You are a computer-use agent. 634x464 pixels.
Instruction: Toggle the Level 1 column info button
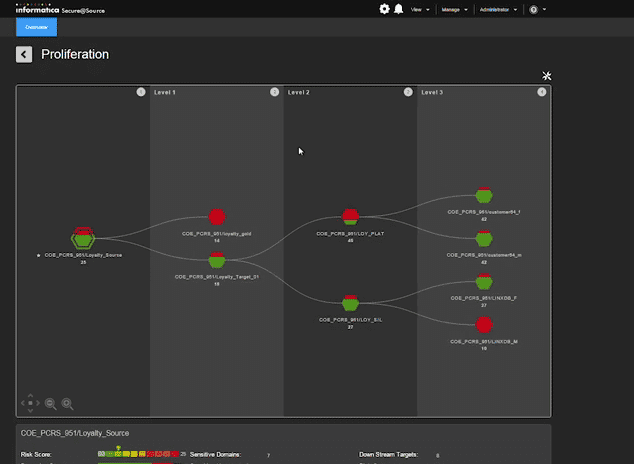(x=275, y=92)
